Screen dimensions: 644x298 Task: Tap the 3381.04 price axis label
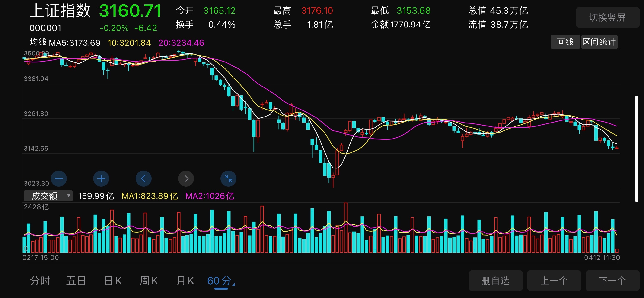point(36,79)
